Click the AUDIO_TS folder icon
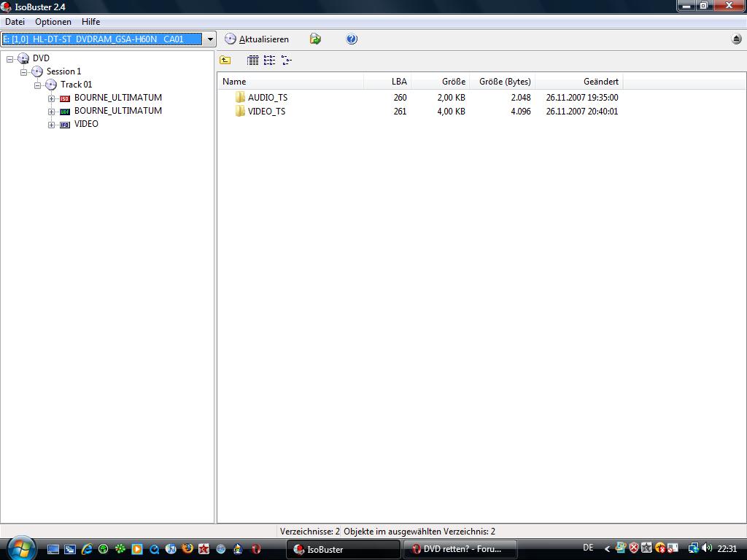Viewport: 747px width, 560px height. pyautogui.click(x=240, y=97)
